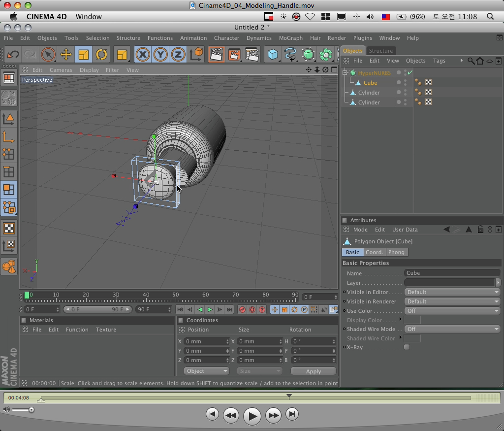Switch to the Structure tab
The width and height of the screenshot is (504, 431).
380,51
